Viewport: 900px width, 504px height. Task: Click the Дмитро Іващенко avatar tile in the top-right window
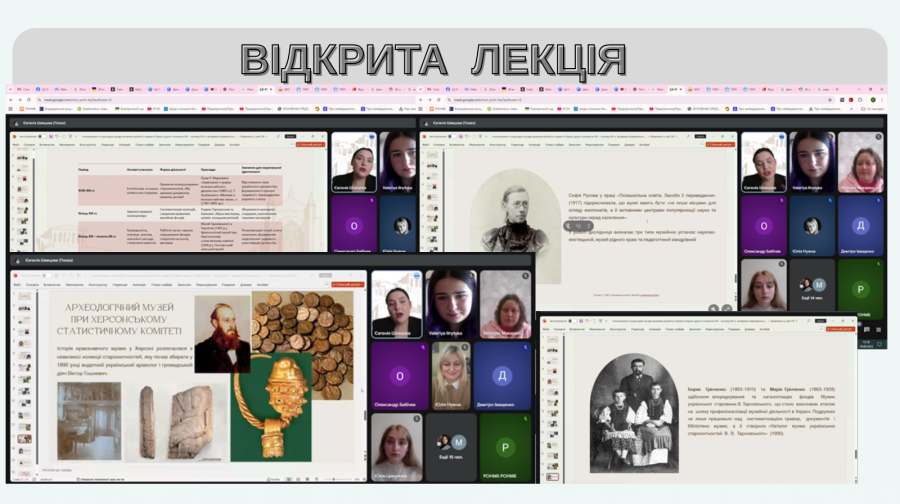coord(860,222)
